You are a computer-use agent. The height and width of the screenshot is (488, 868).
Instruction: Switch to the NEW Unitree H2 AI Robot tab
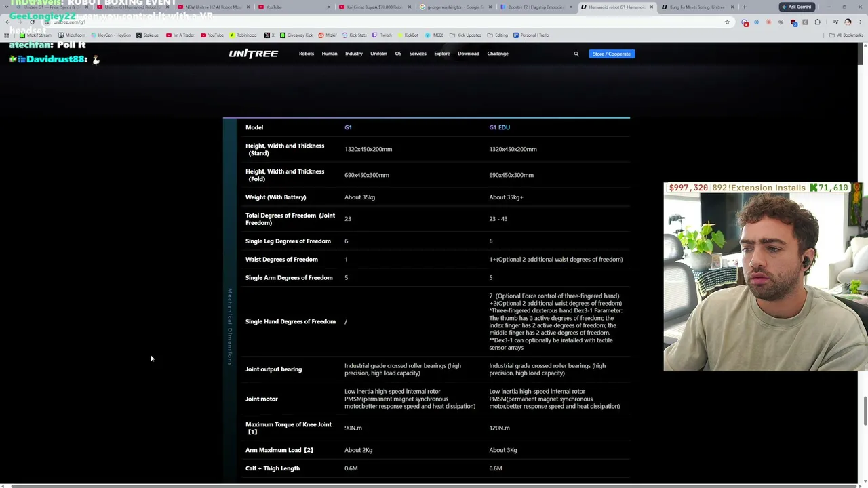click(214, 7)
